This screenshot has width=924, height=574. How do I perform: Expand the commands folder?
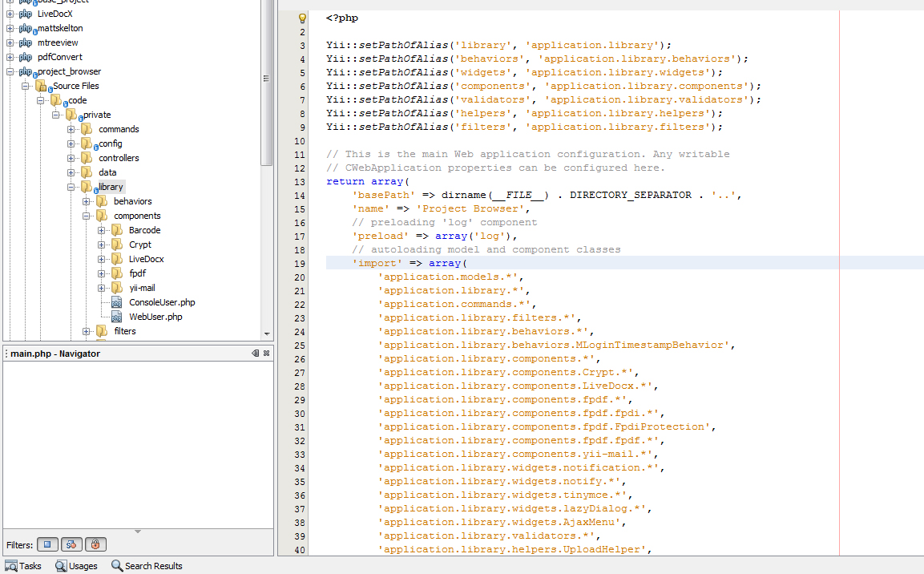coord(71,129)
